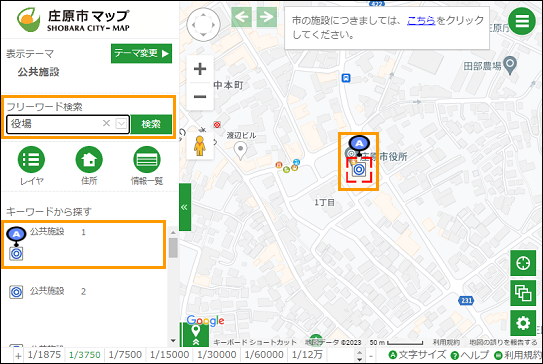Click the 田部農場 map pin
The width and height of the screenshot is (543, 364).
point(510,65)
